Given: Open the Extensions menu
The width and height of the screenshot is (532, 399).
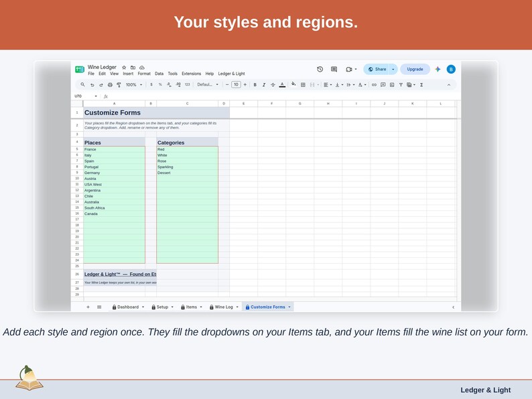Looking at the screenshot, I should [x=192, y=74].
